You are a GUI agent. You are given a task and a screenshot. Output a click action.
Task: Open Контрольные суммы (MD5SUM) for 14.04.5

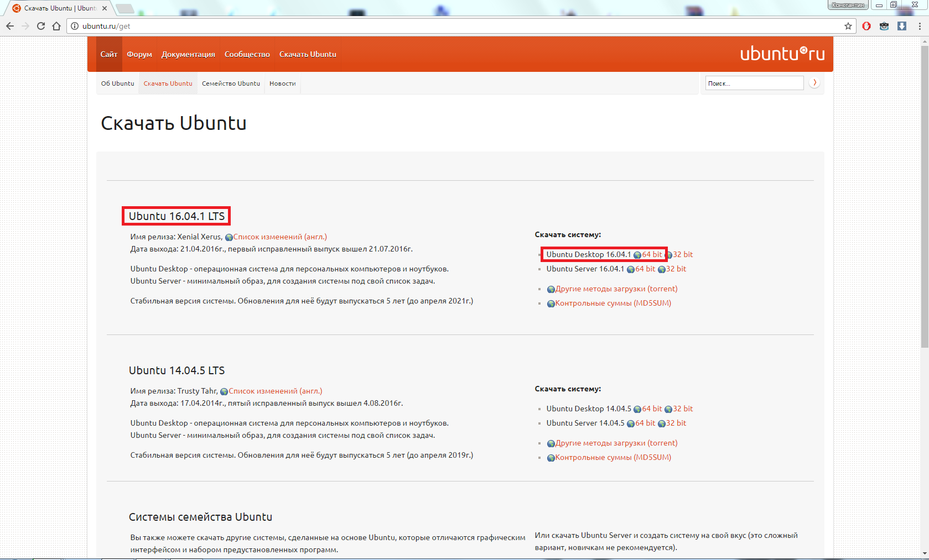click(x=613, y=457)
